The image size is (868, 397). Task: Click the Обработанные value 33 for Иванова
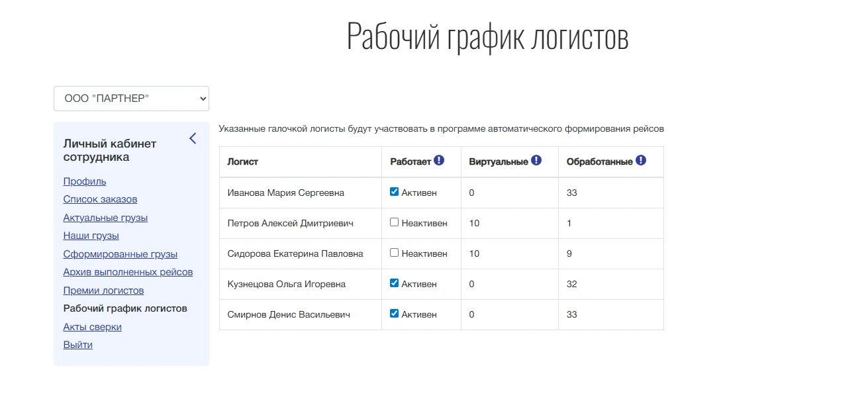pyautogui.click(x=572, y=193)
